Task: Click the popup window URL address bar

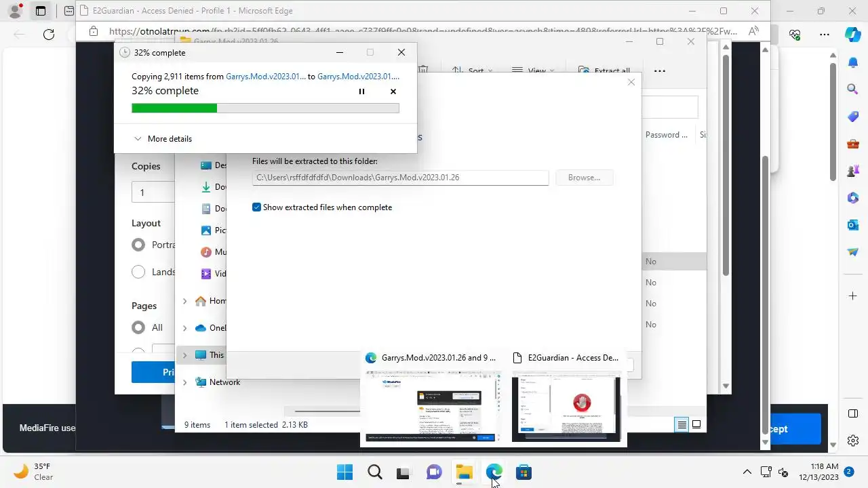Action: coord(423,31)
